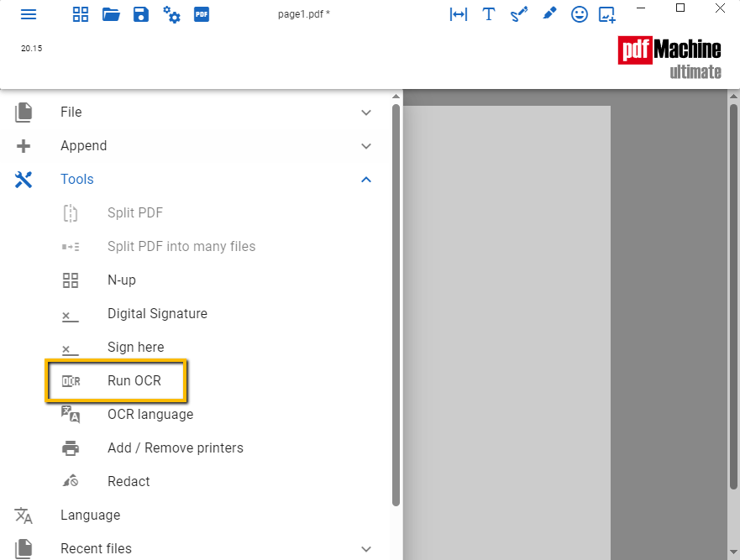Open the File menu section
740x560 pixels.
193,113
